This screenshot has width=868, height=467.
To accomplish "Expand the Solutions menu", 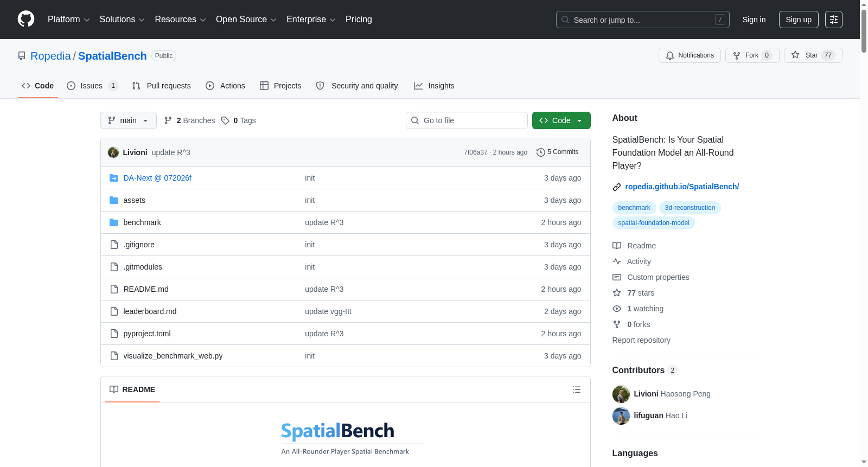I will 122,20.
